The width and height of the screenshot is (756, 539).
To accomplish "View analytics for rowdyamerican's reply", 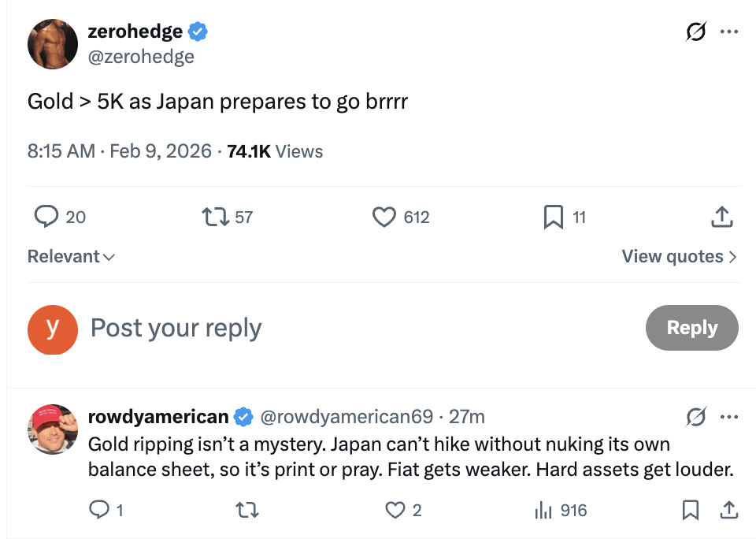I will 543,511.
